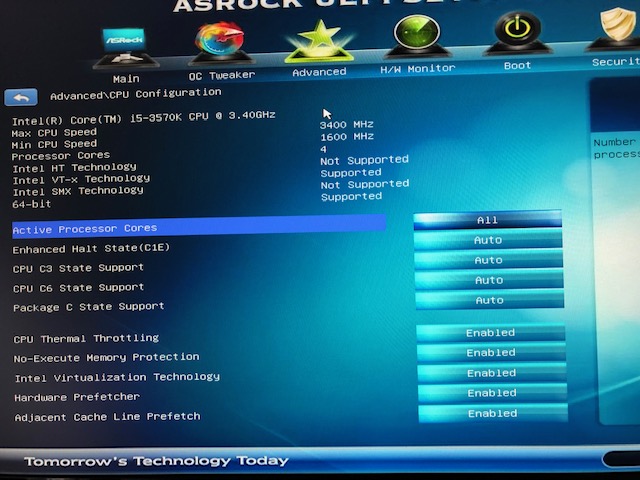The width and height of the screenshot is (640, 480).
Task: Click the Min CPU Speed label
Action: point(54,144)
